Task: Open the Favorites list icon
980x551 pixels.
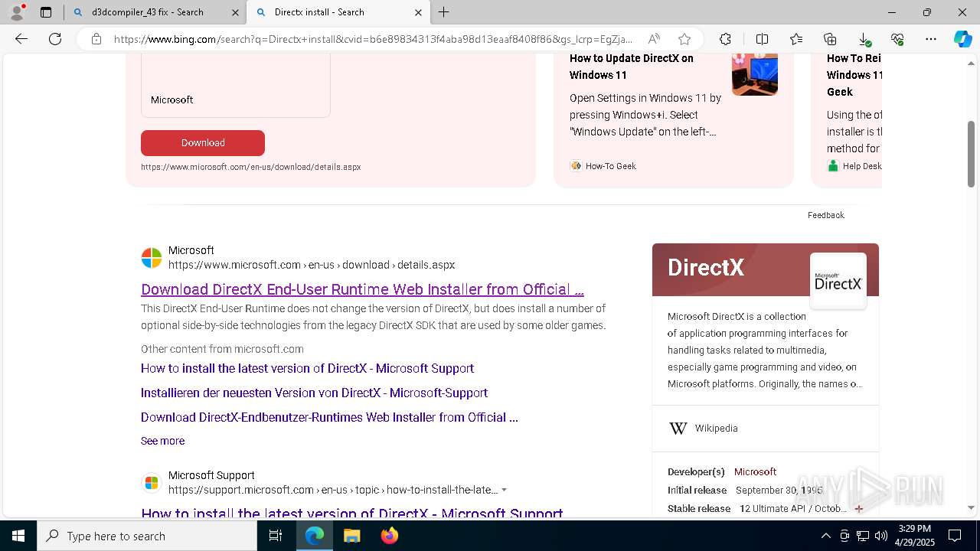Action: point(796,39)
